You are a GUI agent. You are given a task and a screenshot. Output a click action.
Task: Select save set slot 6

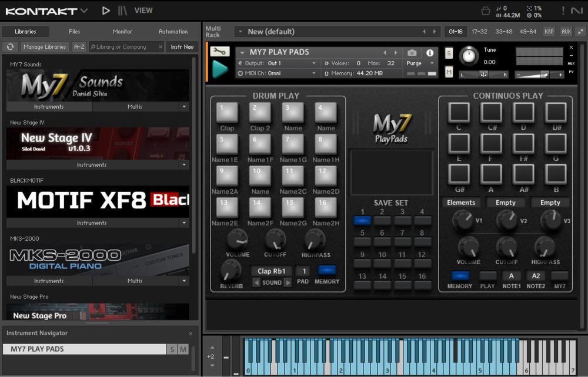point(382,242)
